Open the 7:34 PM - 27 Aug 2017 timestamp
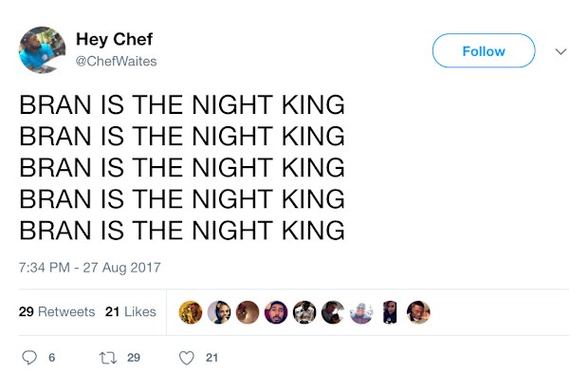Image resolution: width=588 pixels, height=392 pixels. coord(90,268)
